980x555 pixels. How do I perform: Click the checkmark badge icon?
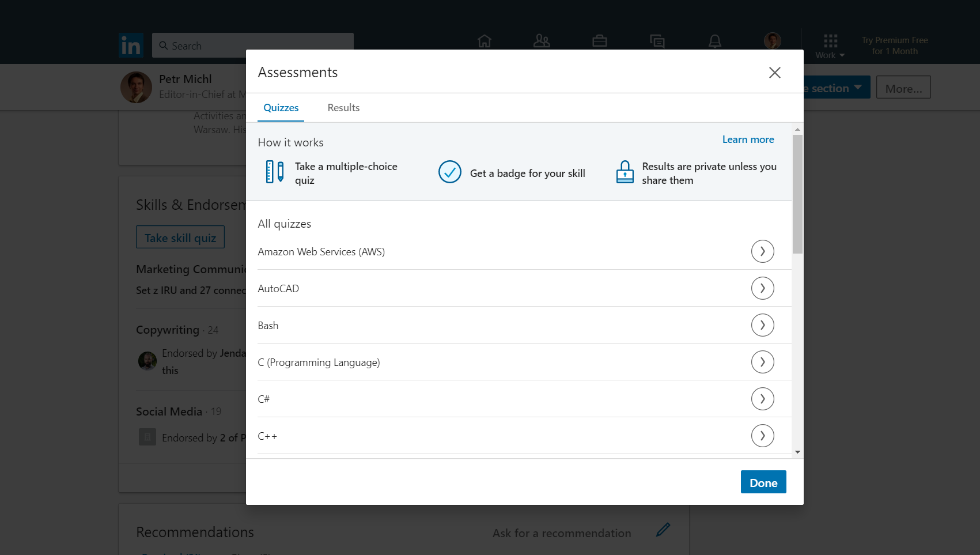(x=450, y=172)
